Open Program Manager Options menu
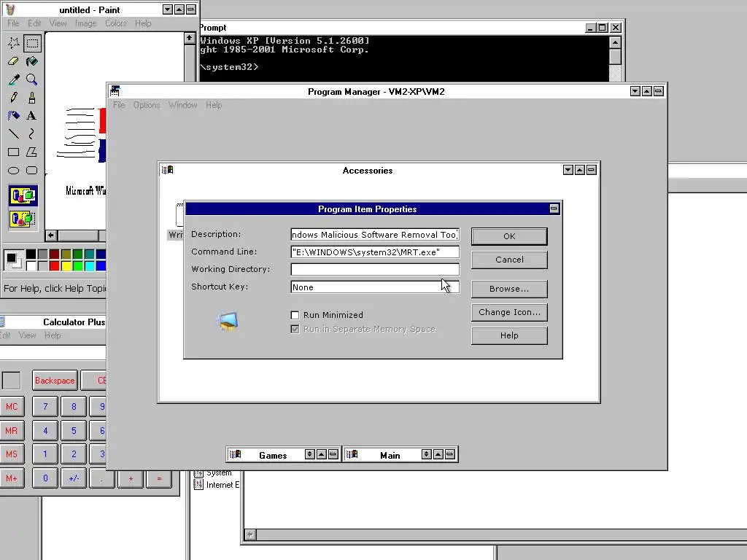This screenshot has width=747, height=560. (147, 105)
